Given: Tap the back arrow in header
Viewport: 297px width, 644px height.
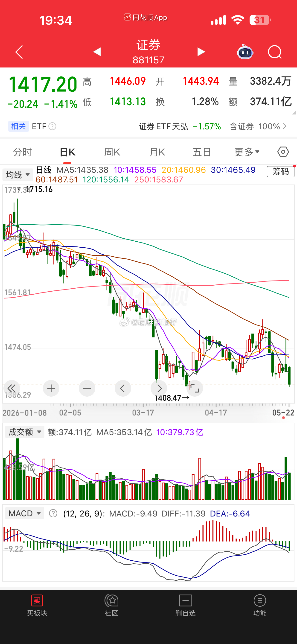Looking at the screenshot, I should click(19, 52).
